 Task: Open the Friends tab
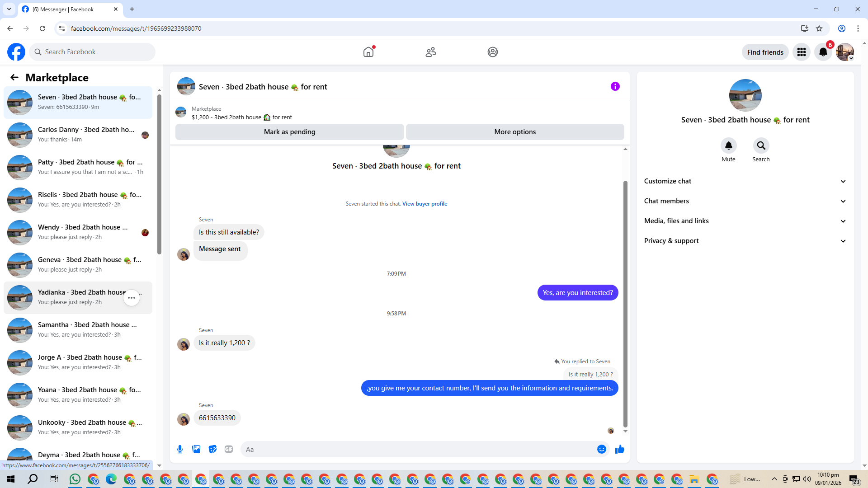click(x=430, y=52)
